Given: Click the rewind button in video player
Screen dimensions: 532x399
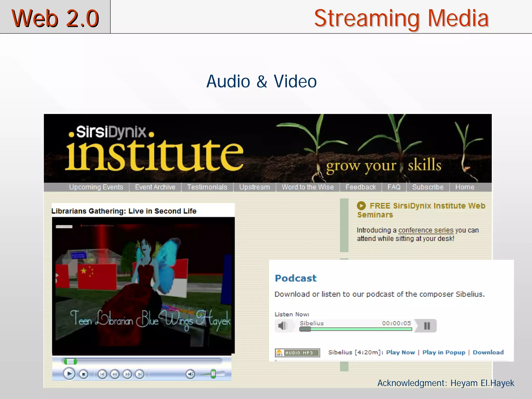Looking at the screenshot, I should tap(115, 374).
